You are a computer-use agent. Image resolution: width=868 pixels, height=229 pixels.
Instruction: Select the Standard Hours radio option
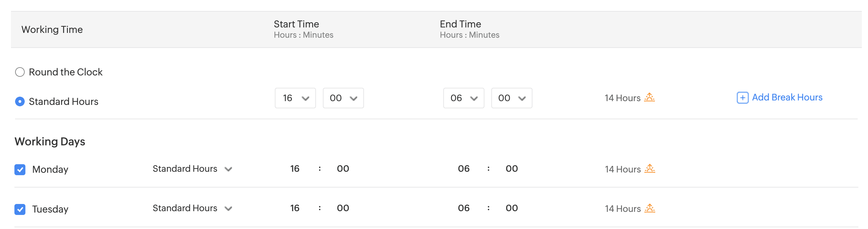[20, 101]
